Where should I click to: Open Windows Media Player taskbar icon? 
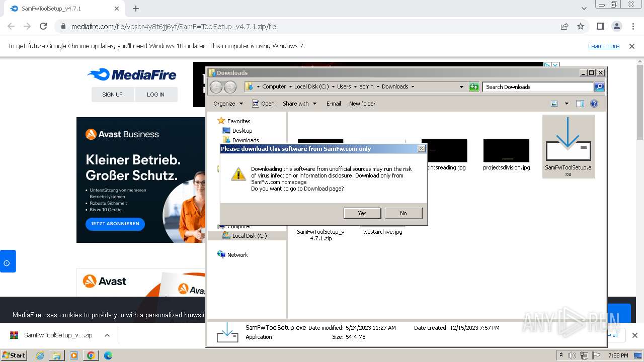coord(74,355)
